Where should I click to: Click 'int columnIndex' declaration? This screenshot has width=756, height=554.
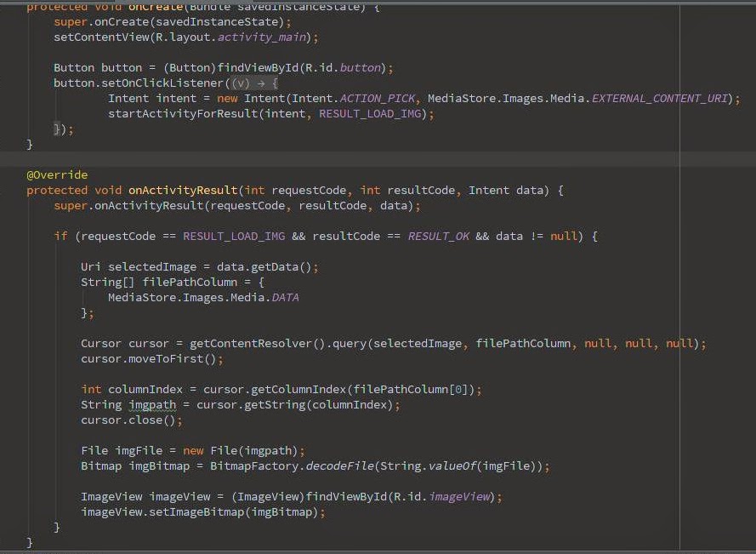coord(132,390)
